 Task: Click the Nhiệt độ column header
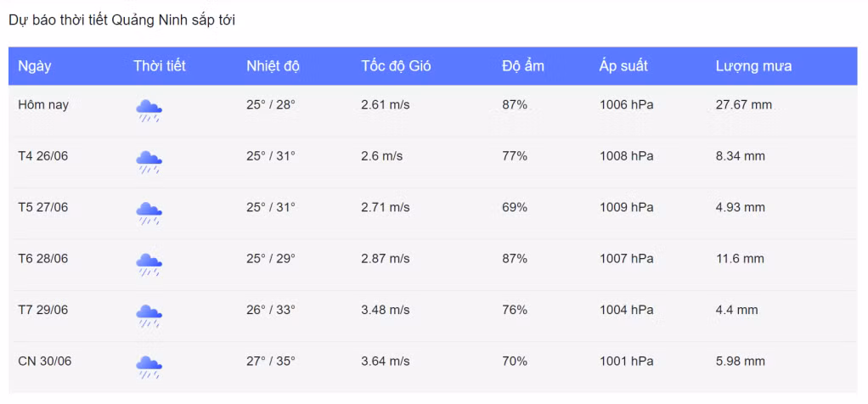[273, 66]
